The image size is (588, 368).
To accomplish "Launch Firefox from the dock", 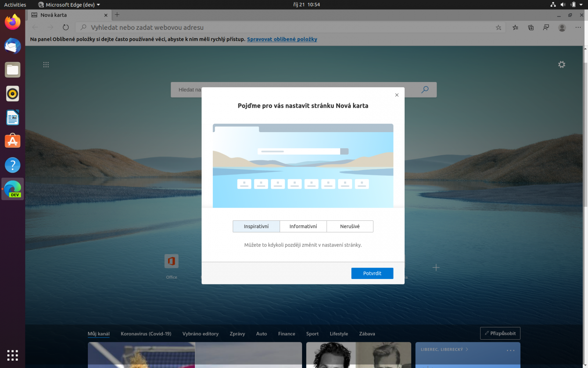I will (12, 22).
